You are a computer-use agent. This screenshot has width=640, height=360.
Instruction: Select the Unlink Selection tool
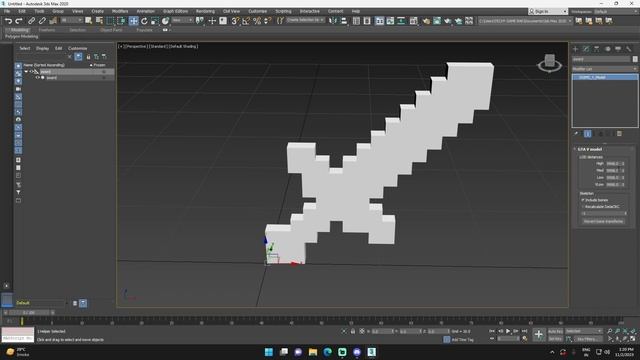pos(42,21)
